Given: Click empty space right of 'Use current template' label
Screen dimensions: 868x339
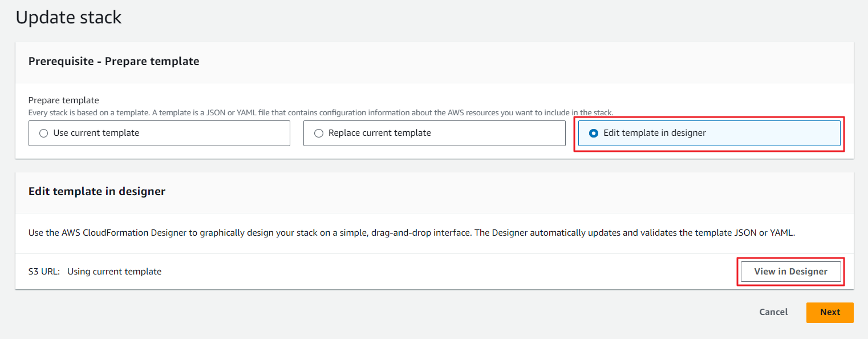Looking at the screenshot, I should (x=217, y=133).
